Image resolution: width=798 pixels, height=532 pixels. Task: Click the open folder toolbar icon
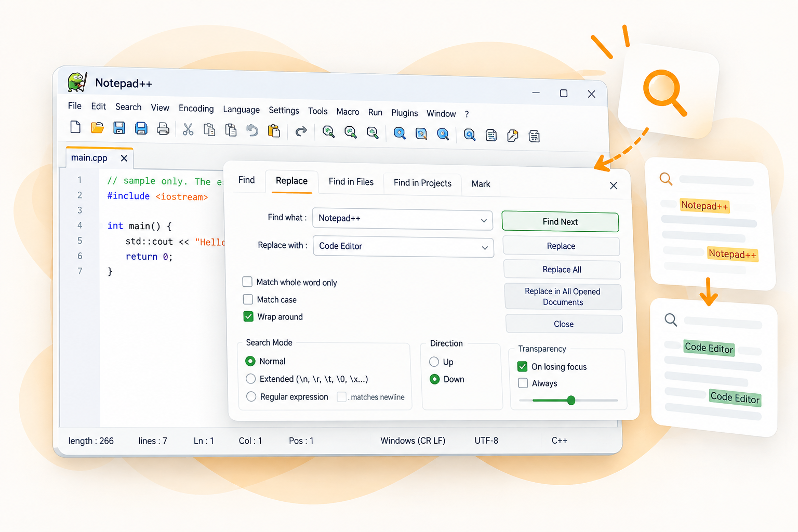[97, 128]
